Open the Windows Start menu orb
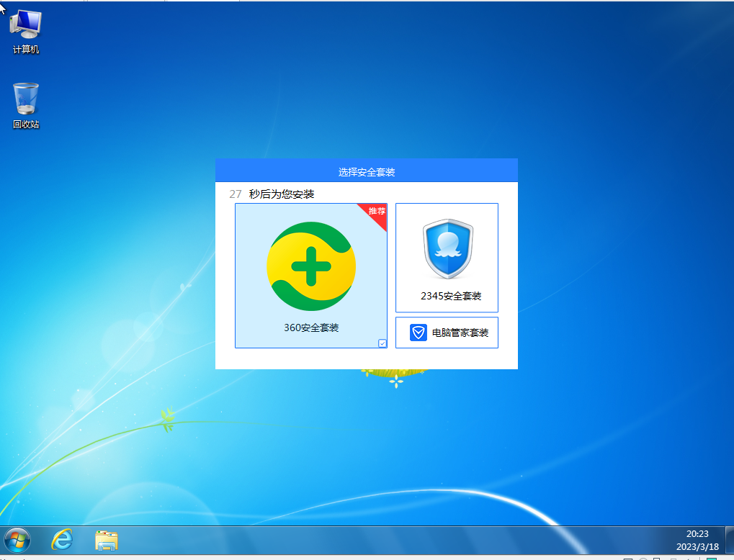 (17, 540)
